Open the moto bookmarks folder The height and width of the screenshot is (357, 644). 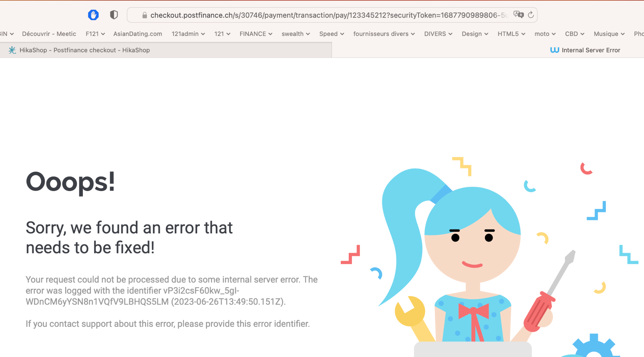[545, 34]
